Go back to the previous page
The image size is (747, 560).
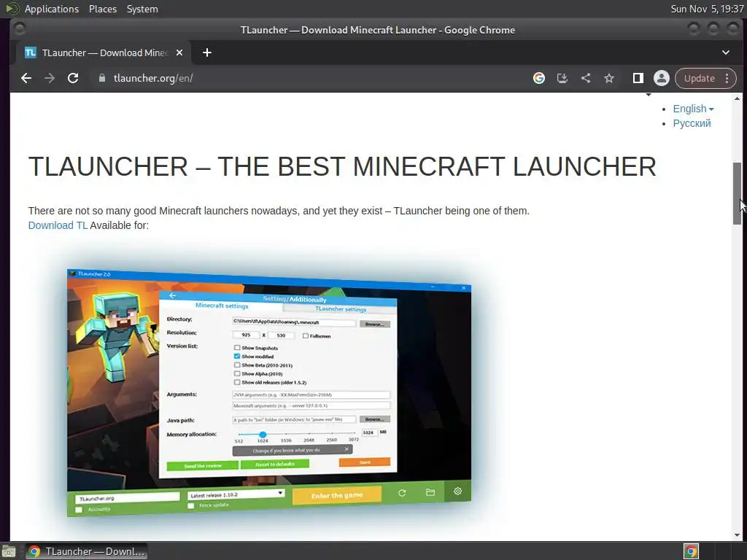tap(26, 78)
